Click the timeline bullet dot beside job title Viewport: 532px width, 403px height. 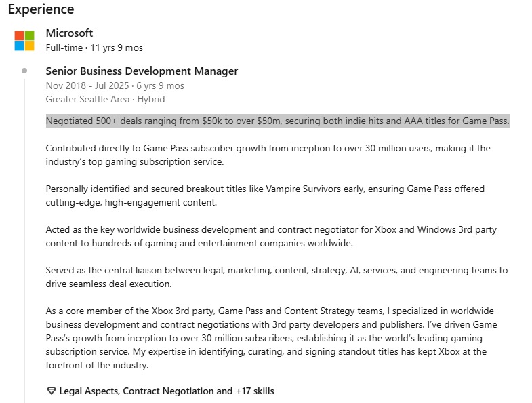click(x=24, y=71)
